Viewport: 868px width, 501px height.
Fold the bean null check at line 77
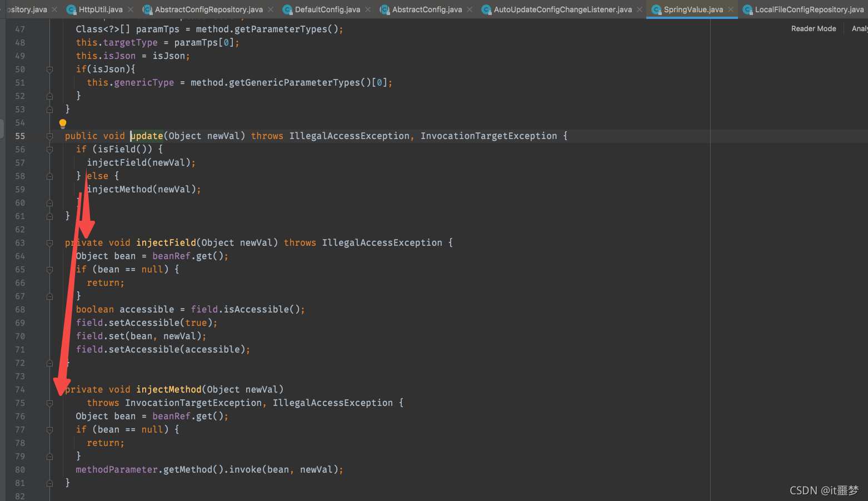click(49, 430)
